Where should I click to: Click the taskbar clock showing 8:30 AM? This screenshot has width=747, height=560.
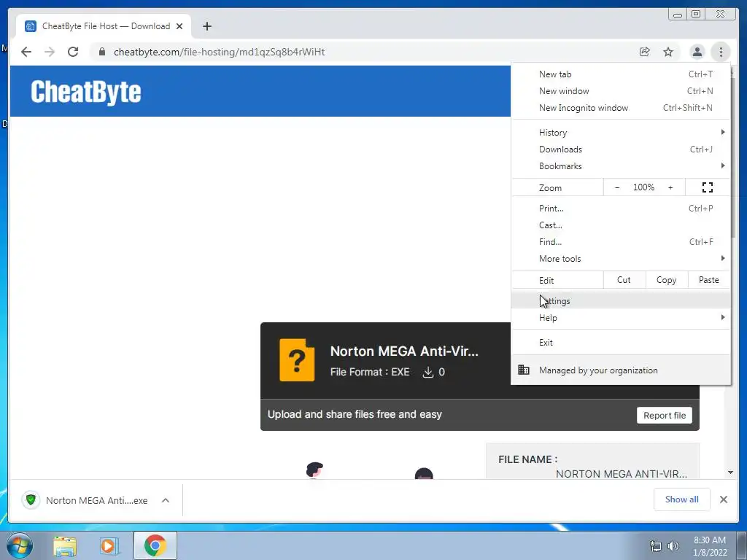click(x=710, y=546)
